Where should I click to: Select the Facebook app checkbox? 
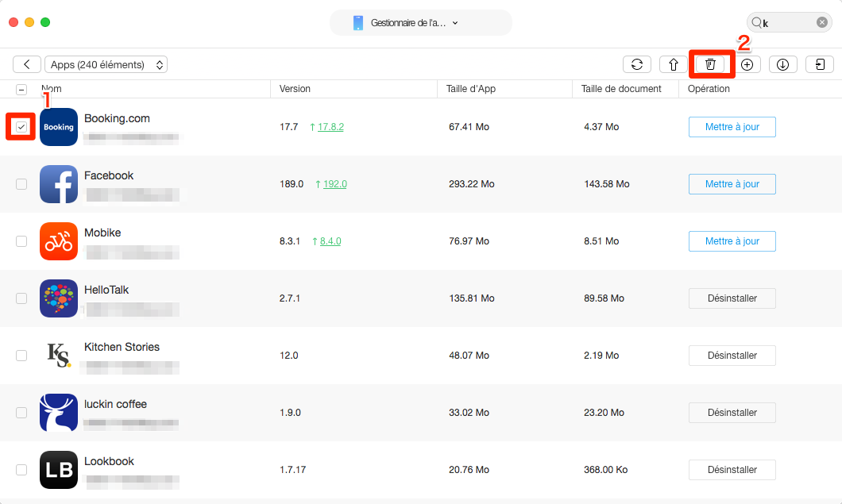(x=21, y=184)
